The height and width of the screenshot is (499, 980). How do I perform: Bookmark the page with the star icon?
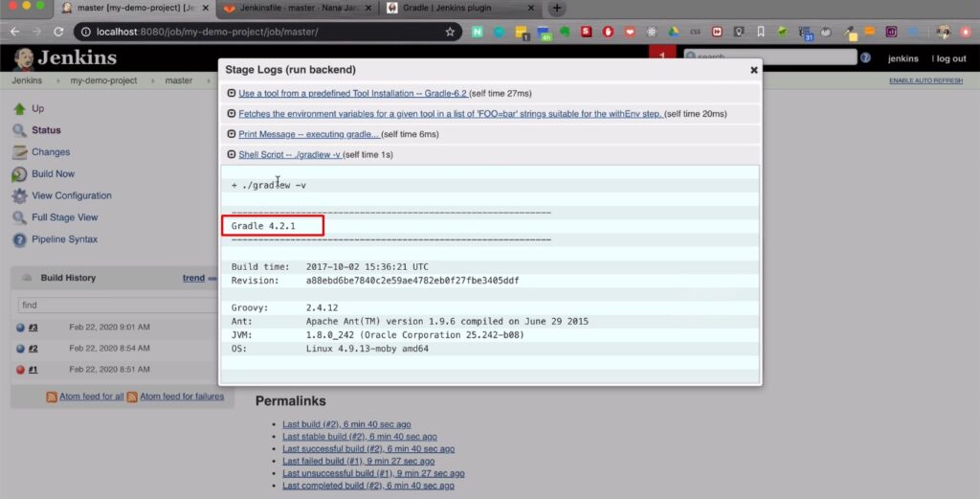[x=450, y=32]
